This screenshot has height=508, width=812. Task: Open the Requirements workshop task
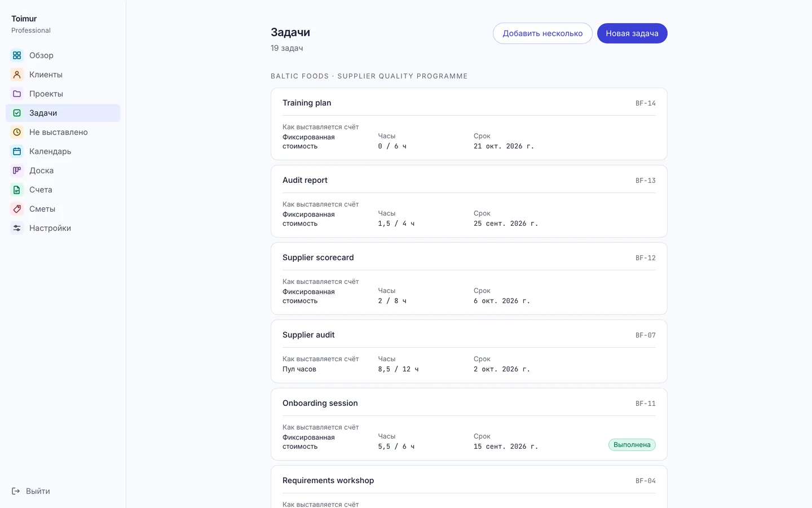469,487
